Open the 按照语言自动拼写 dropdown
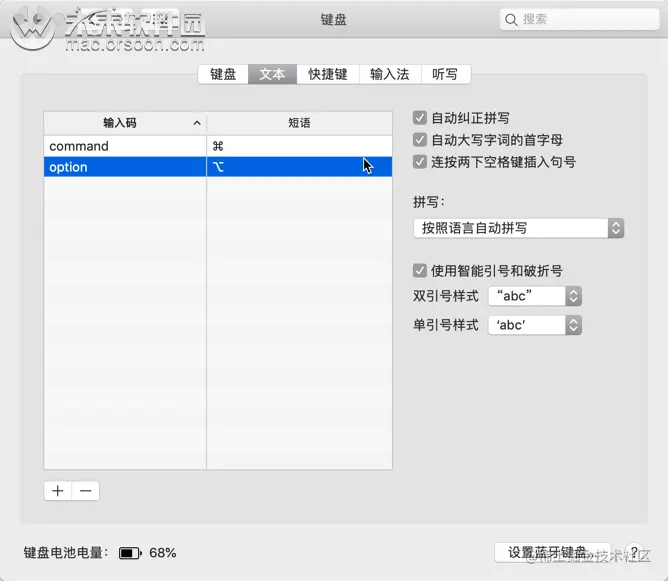This screenshot has height=581, width=668. click(x=518, y=228)
